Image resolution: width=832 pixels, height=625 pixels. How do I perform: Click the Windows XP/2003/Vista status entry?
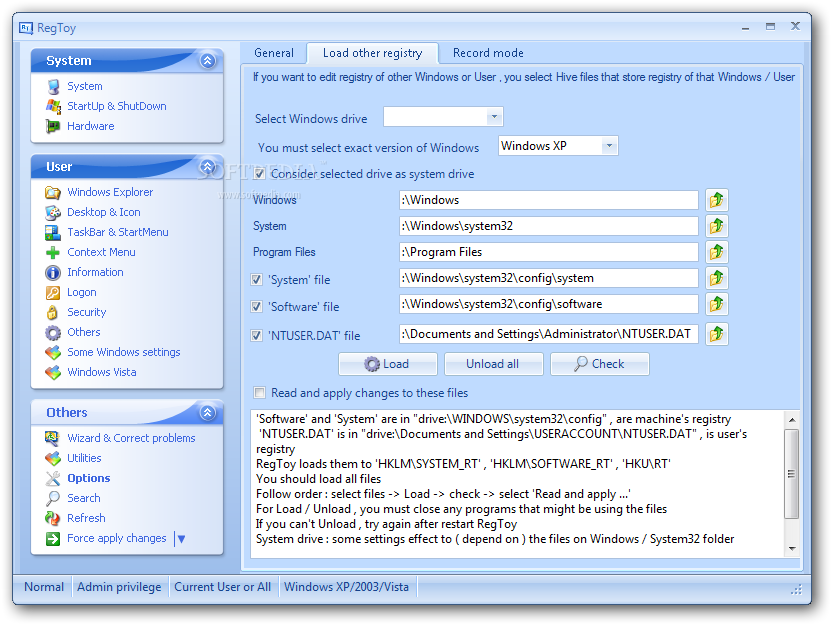click(346, 587)
